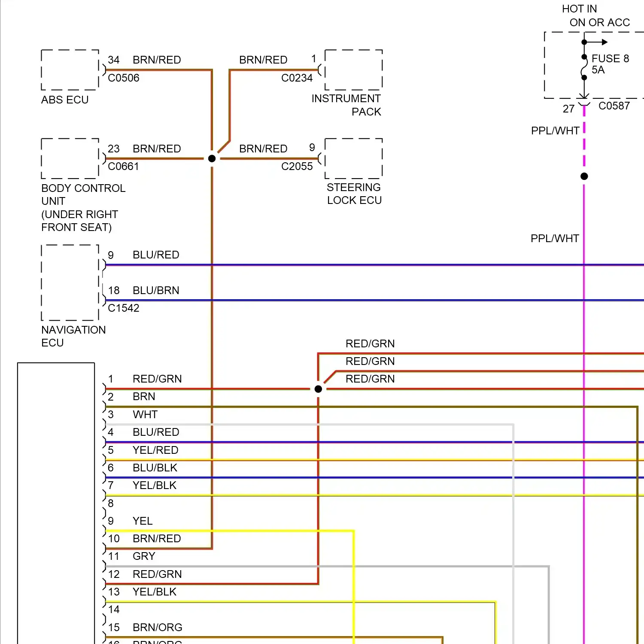
Task: Click the Steering Lock ECU dashed box
Action: (x=354, y=158)
